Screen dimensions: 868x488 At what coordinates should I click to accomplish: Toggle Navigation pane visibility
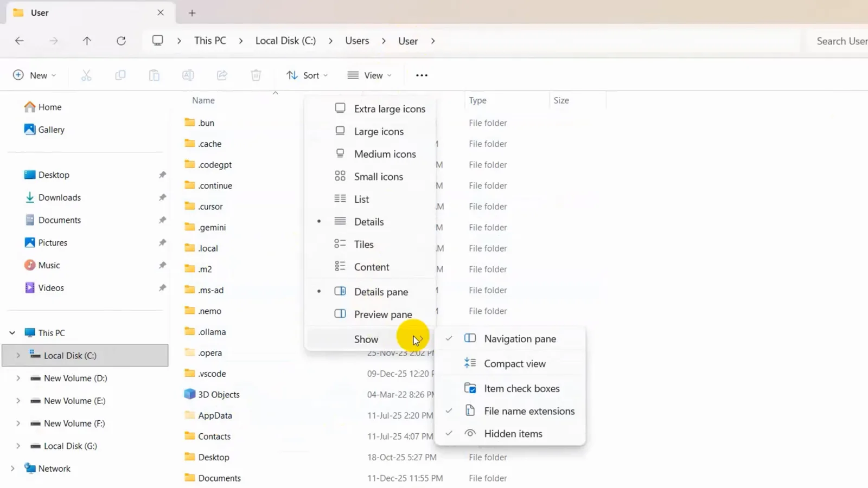510,339
